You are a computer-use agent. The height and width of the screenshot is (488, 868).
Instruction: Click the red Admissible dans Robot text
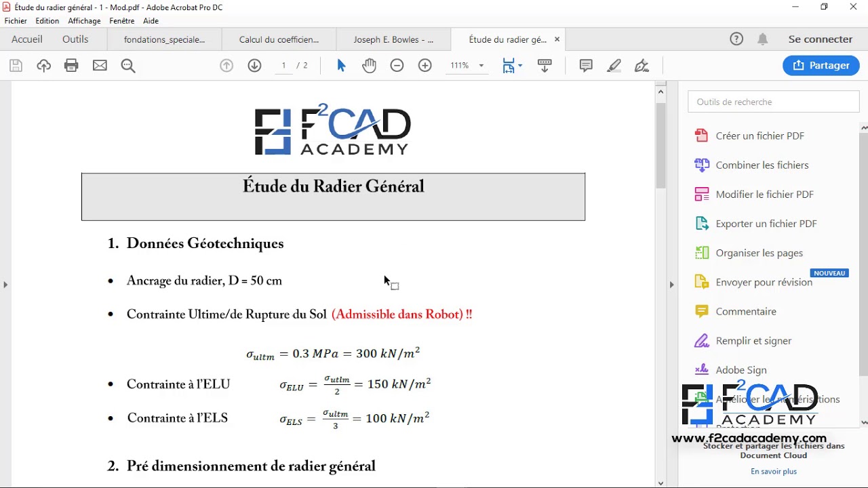402,314
